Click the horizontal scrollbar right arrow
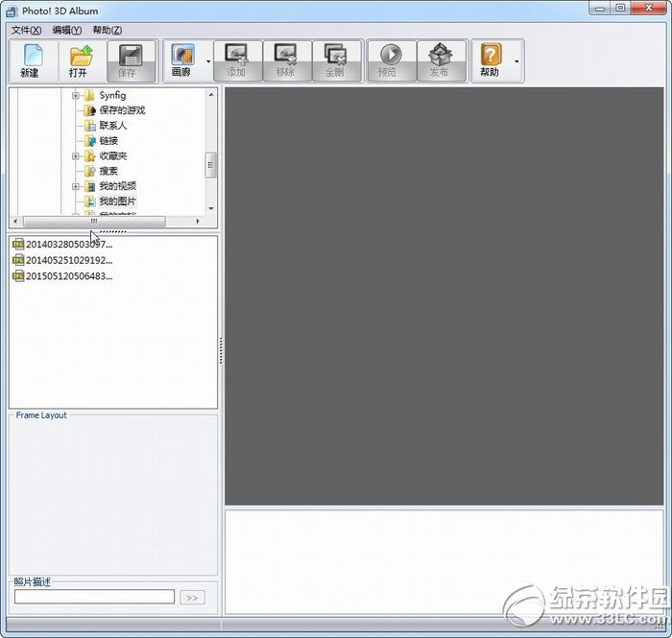The height and width of the screenshot is (638, 672). point(198,222)
